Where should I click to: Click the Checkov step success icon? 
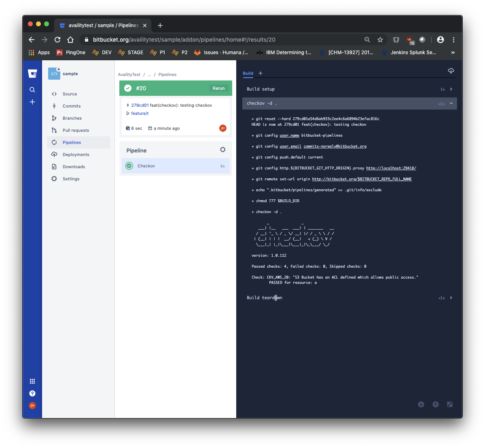[129, 166]
